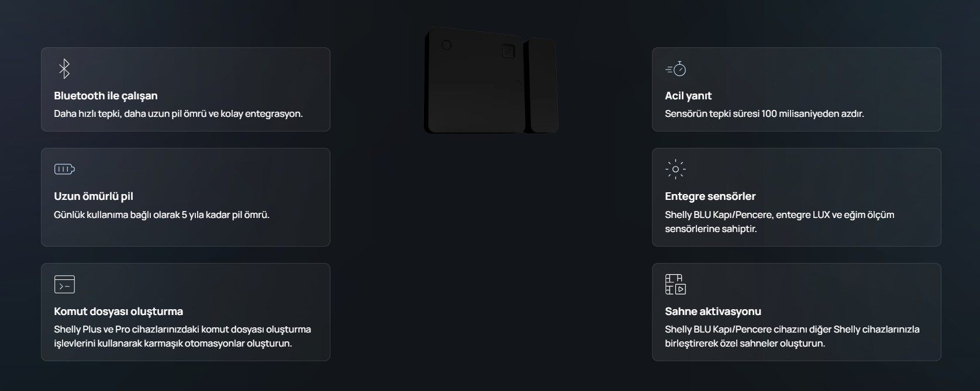Image resolution: width=980 pixels, height=391 pixels.
Task: Click the stopwatch fast response icon
Action: pos(675,69)
